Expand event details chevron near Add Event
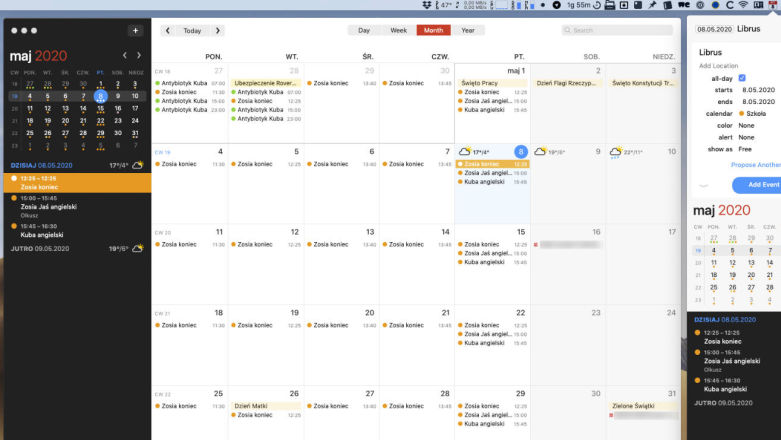This screenshot has width=781, height=440. coord(703,185)
